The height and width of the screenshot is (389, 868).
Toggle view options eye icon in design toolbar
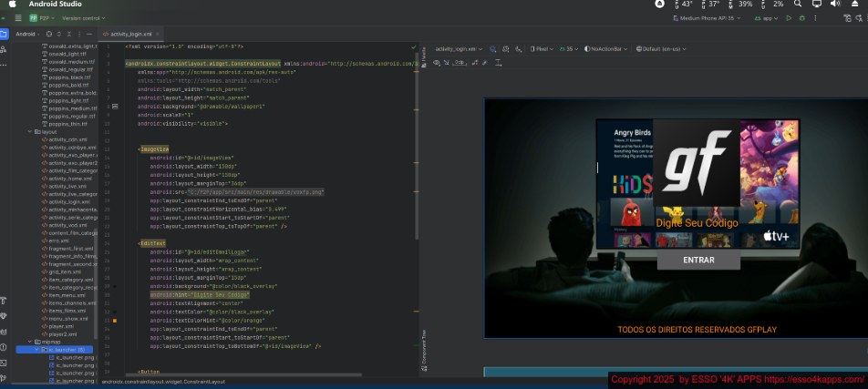pos(436,63)
